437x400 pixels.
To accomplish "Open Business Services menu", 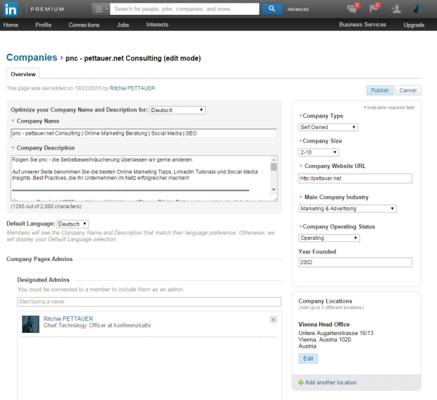I will 362,24.
